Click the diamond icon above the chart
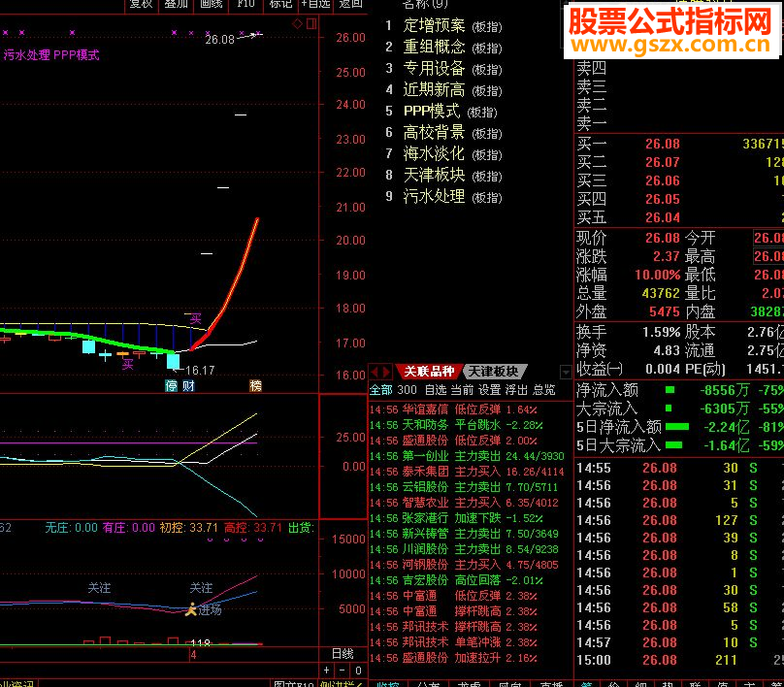This screenshot has width=784, height=687. (x=298, y=23)
